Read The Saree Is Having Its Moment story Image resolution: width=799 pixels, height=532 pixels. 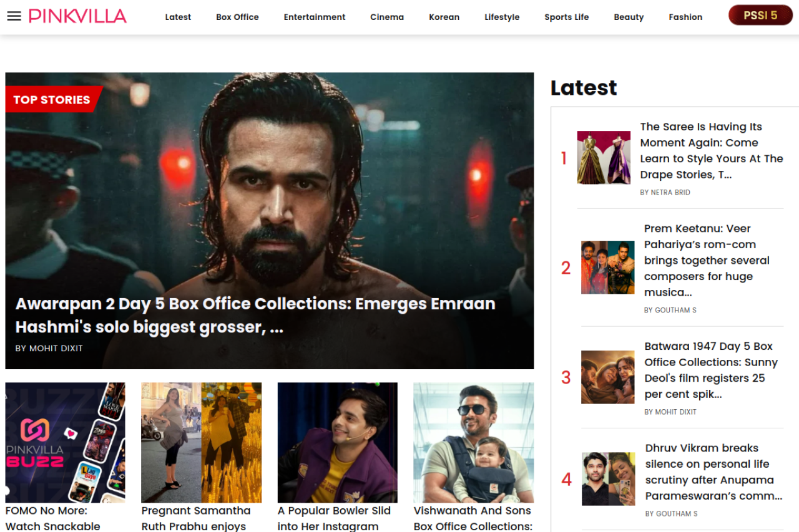tap(712, 151)
